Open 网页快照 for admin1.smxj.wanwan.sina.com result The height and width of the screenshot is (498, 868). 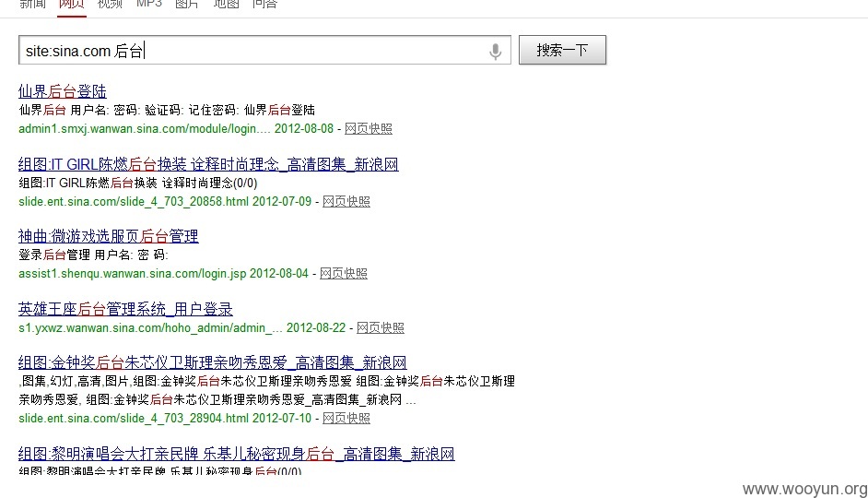(369, 128)
